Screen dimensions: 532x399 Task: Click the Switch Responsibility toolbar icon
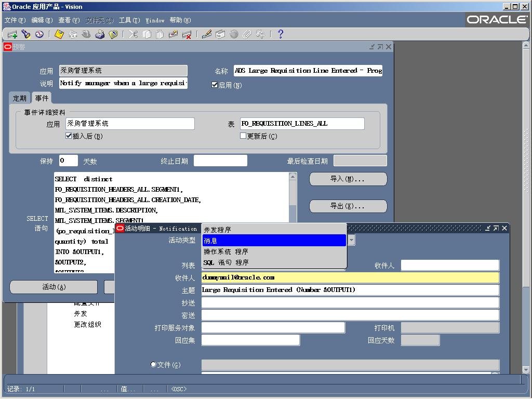86,34
